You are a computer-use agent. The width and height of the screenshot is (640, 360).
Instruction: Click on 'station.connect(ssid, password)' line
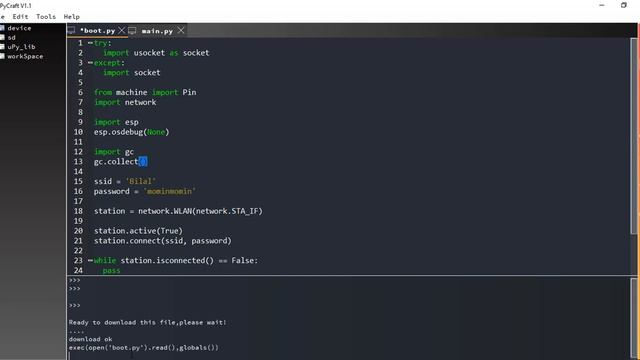click(x=162, y=241)
